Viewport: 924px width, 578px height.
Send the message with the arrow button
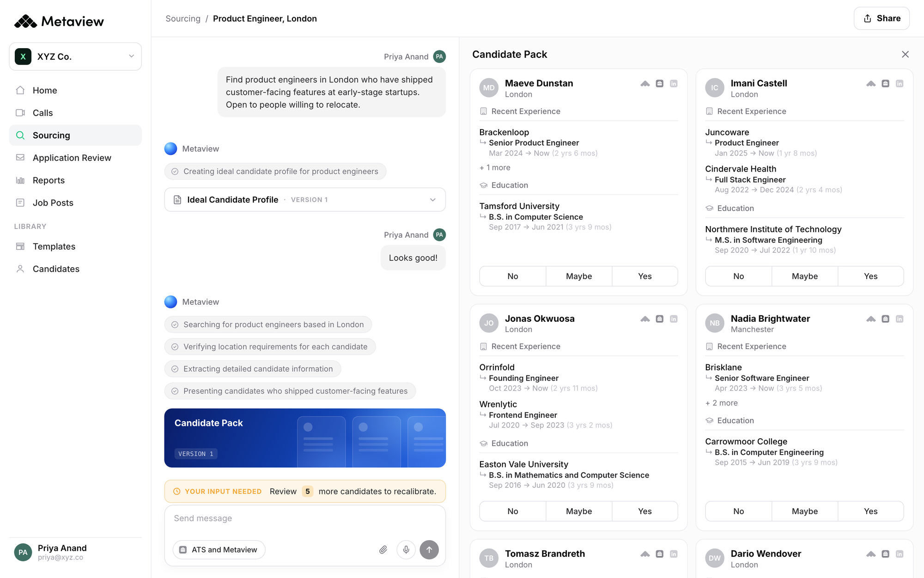pos(429,550)
